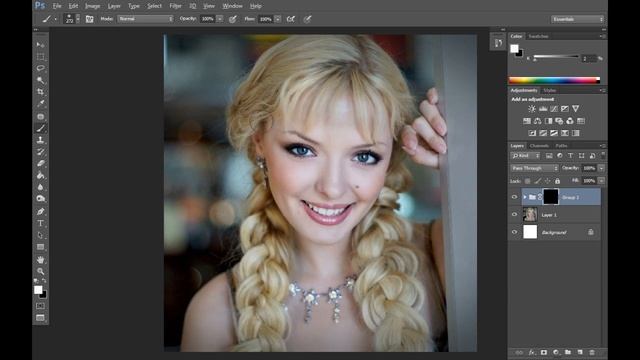Select the Paint Bucket tool
The height and width of the screenshot is (360, 640).
40,176
